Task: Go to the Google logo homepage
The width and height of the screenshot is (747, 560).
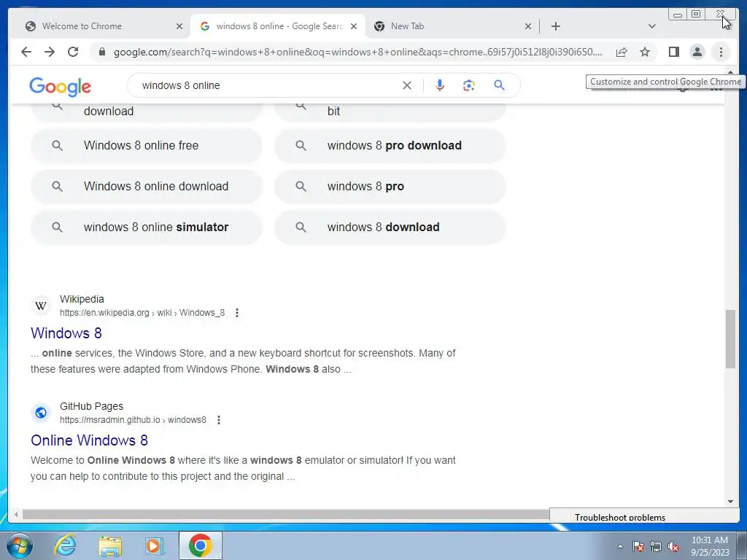Action: point(60,87)
